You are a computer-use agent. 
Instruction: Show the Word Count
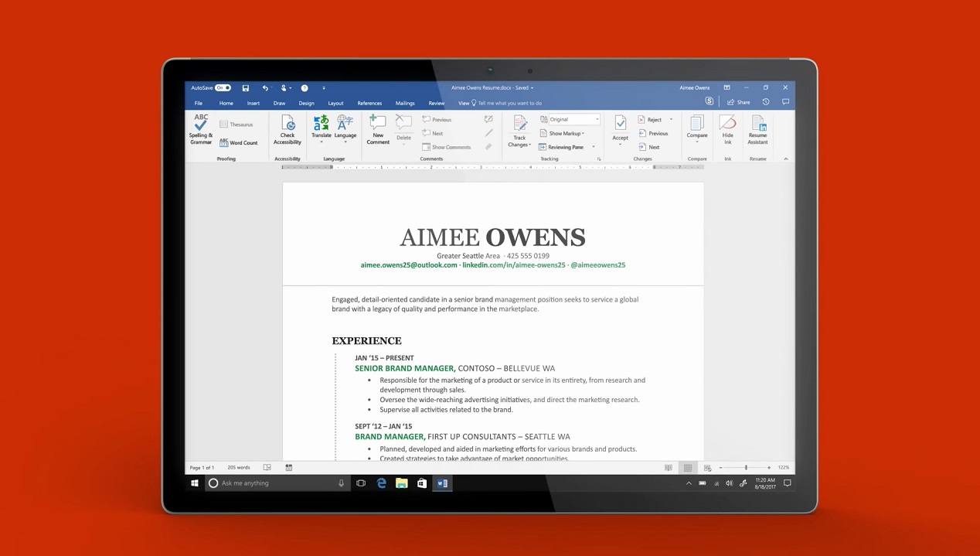click(x=238, y=143)
